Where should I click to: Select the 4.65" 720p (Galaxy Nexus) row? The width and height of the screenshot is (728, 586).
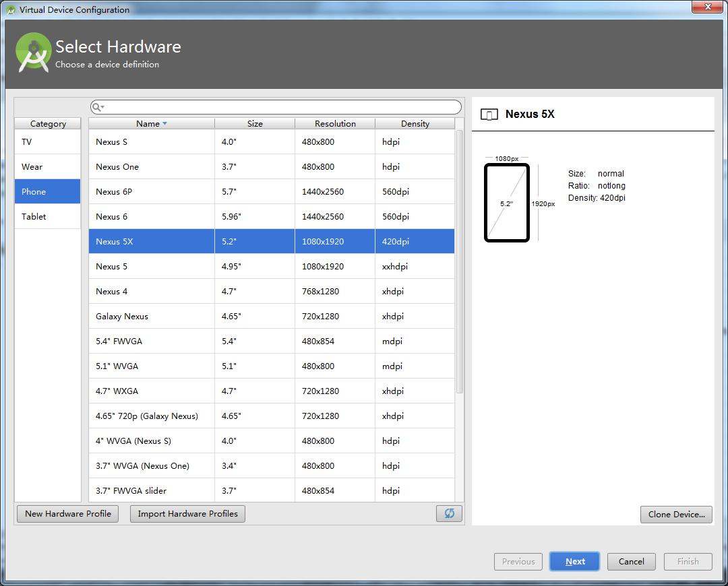(x=272, y=416)
